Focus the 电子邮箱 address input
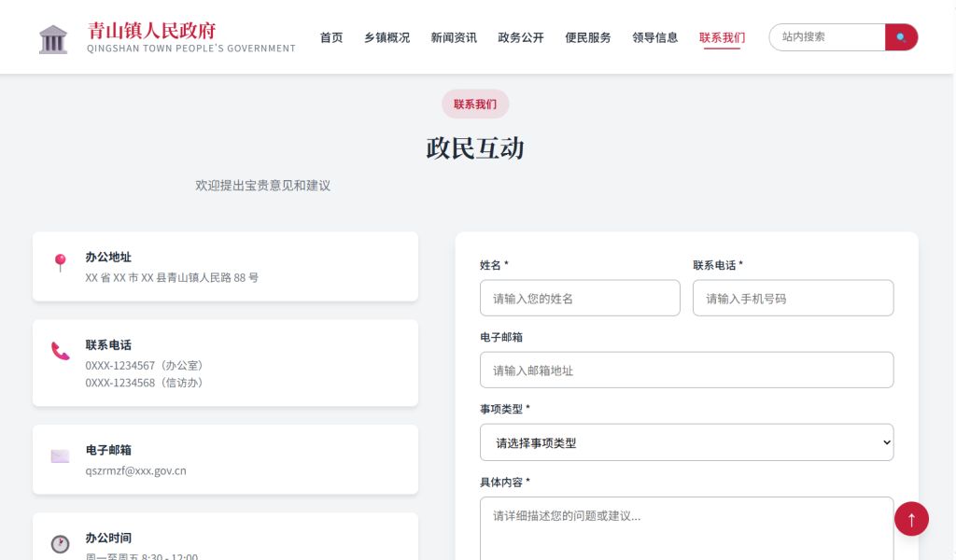 [x=686, y=371]
